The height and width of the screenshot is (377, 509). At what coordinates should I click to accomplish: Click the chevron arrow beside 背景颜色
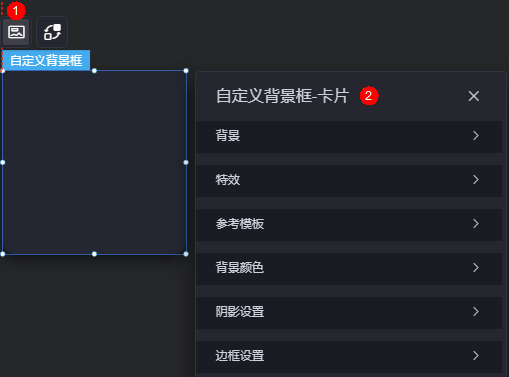[476, 267]
